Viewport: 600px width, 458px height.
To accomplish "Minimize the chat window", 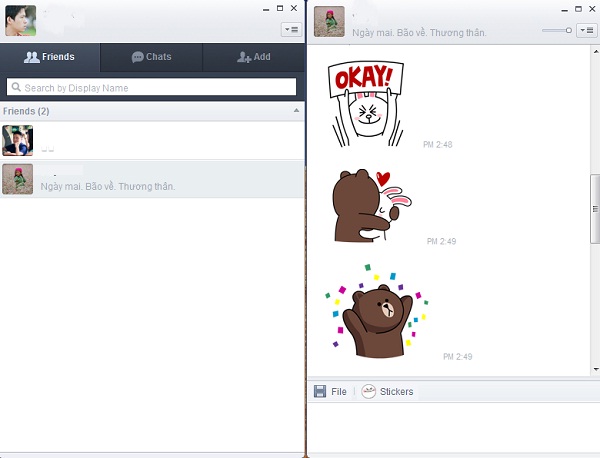I will (564, 10).
